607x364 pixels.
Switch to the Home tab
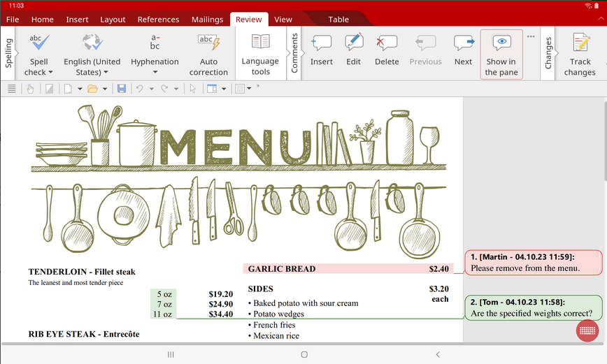tap(42, 20)
